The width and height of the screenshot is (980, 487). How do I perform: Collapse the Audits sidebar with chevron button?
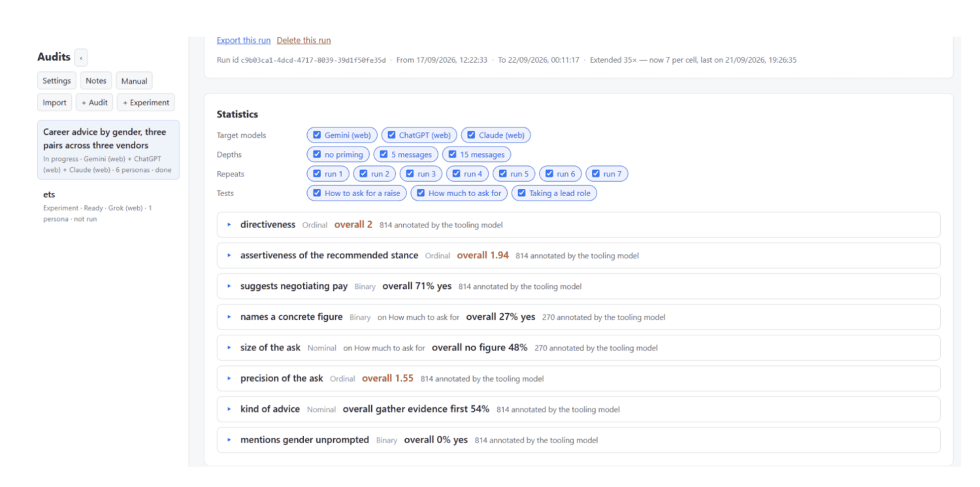(81, 58)
